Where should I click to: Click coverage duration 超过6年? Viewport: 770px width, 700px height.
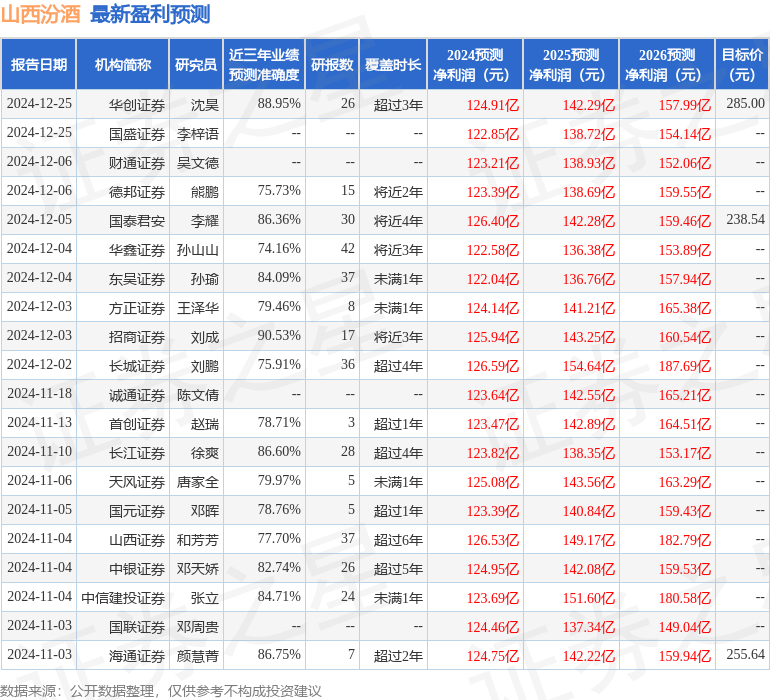pyautogui.click(x=398, y=540)
